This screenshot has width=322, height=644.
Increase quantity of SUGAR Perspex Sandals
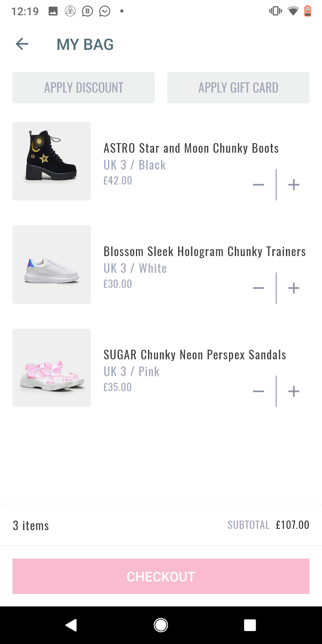tap(294, 391)
